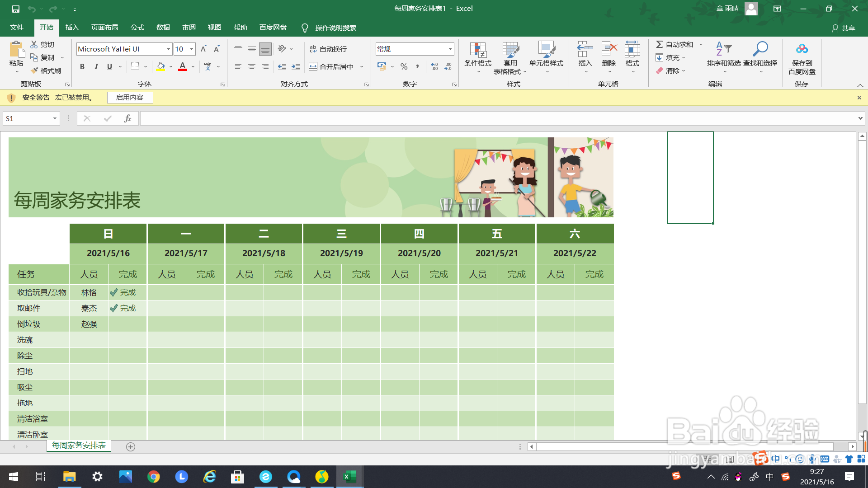This screenshot has height=488, width=868.
Task: Click the insert function fx icon
Action: 127,118
